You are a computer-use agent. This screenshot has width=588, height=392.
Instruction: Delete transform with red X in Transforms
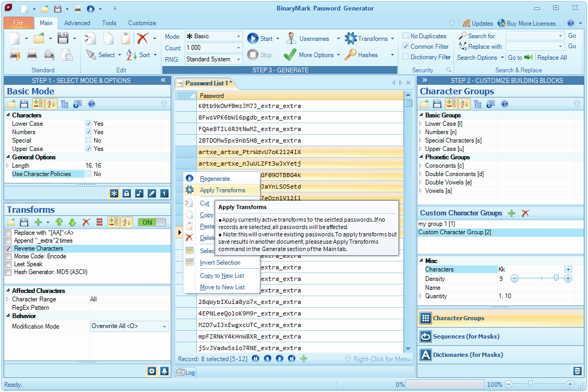point(86,222)
